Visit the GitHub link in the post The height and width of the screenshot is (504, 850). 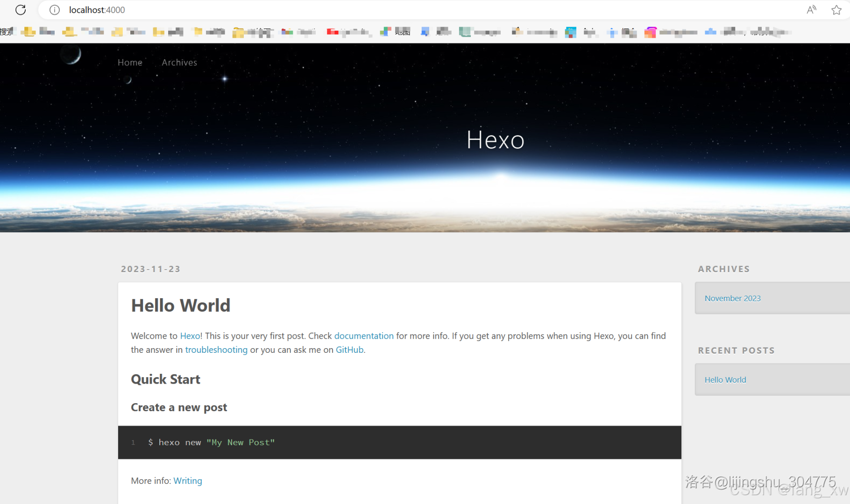click(349, 350)
